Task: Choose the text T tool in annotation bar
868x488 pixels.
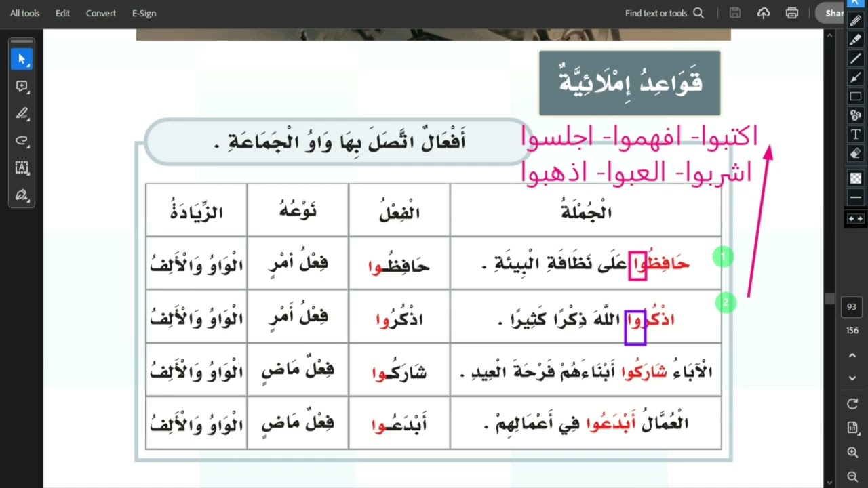Action: [x=856, y=134]
